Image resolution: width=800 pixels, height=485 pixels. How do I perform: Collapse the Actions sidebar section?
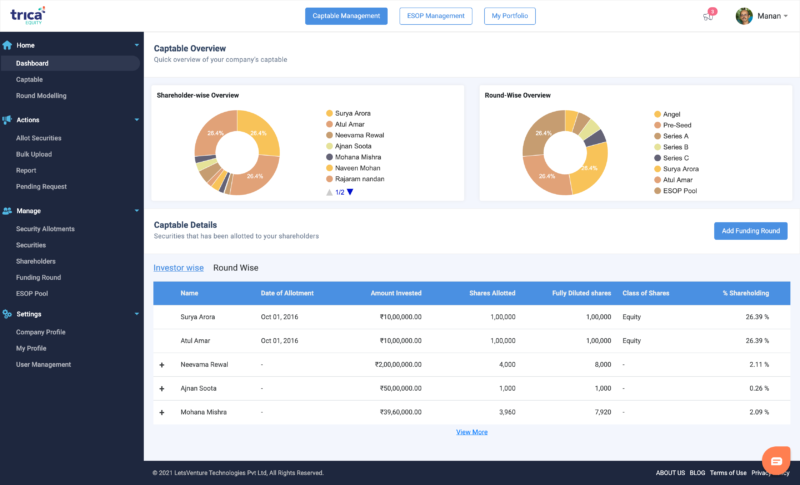(136, 120)
